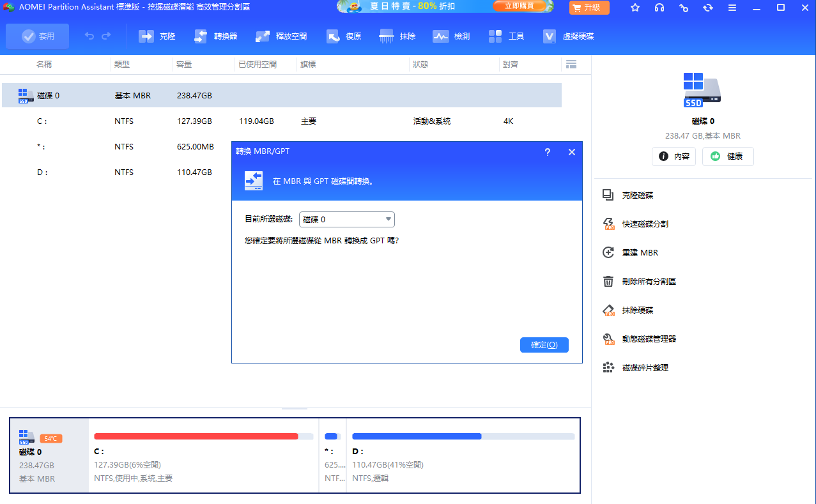Click the help question mark in dialog

click(548, 152)
